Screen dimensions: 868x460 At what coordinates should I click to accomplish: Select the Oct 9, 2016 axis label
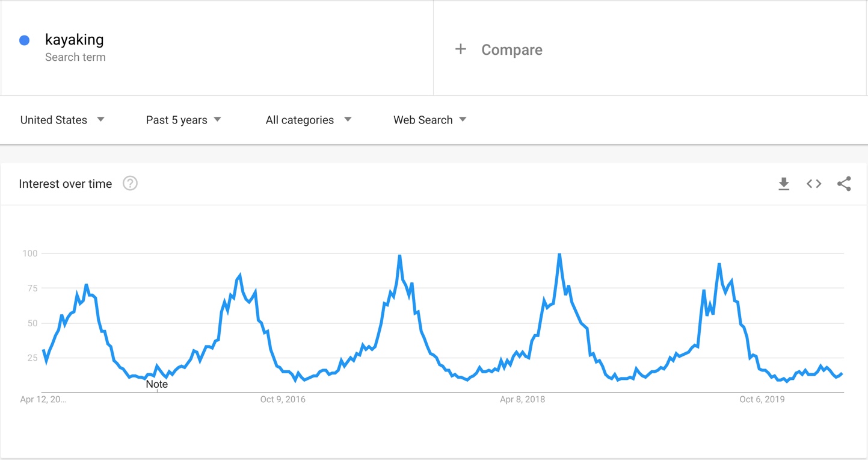click(x=283, y=399)
